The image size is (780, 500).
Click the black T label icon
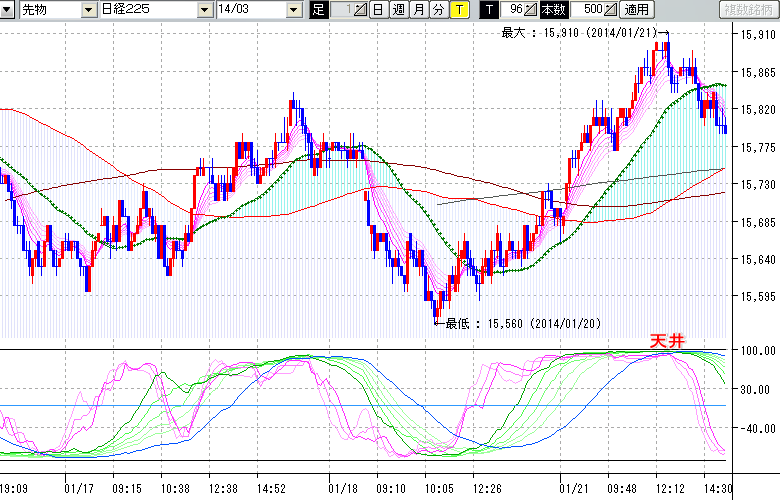coord(488,10)
